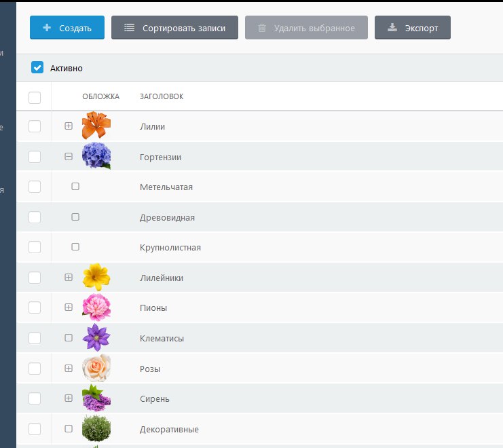This screenshot has width=503, height=448.
Task: Click the plus icon on Создать
Action: coord(47,28)
